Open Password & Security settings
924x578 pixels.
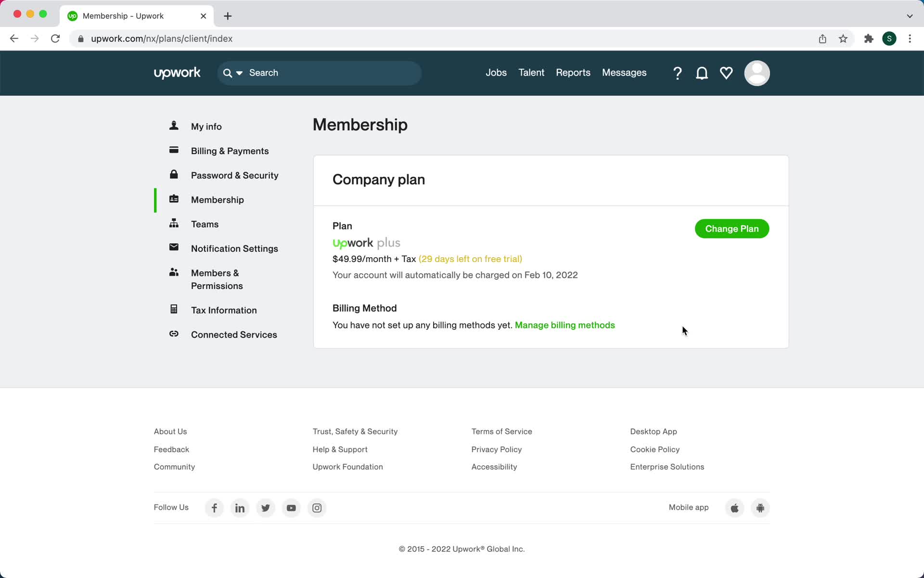234,175
